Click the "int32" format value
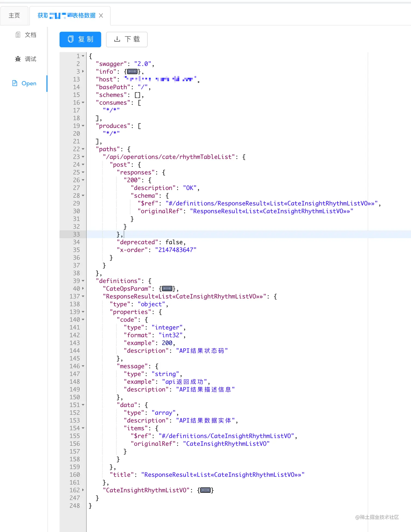411x532 pixels. pos(170,335)
